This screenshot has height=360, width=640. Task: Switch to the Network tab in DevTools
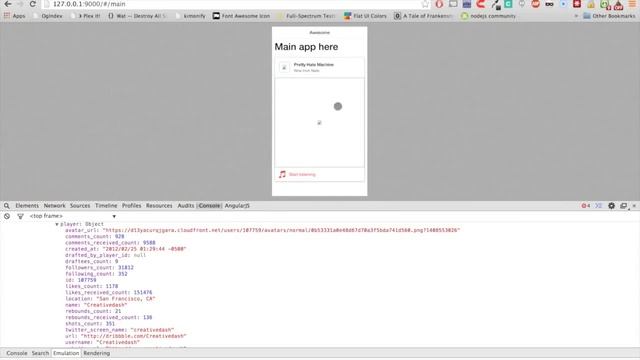click(x=54, y=206)
